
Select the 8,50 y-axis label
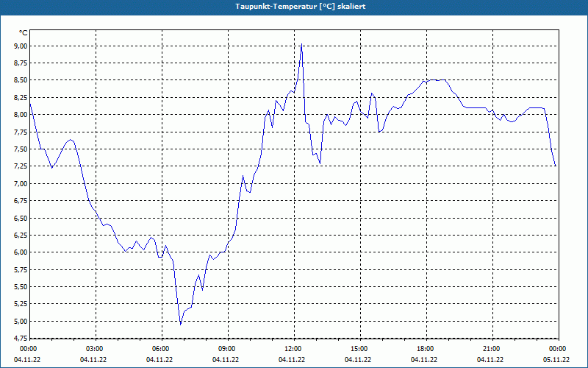[x=20, y=80]
